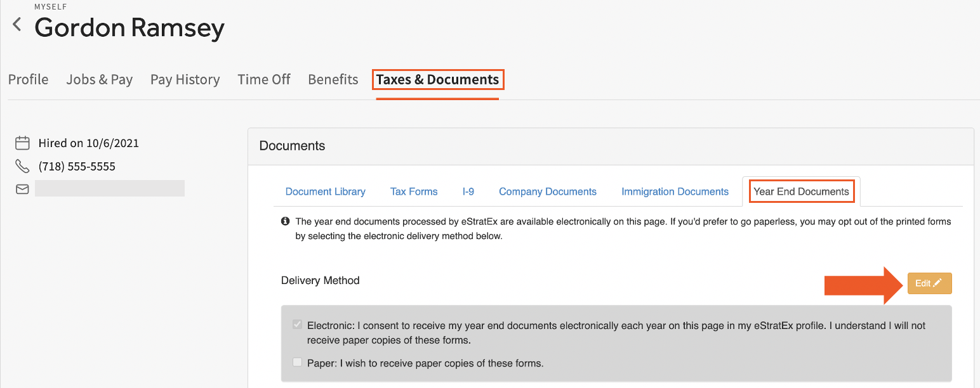980x388 pixels.
Task: Open the Profile tab
Action: pos(29,79)
